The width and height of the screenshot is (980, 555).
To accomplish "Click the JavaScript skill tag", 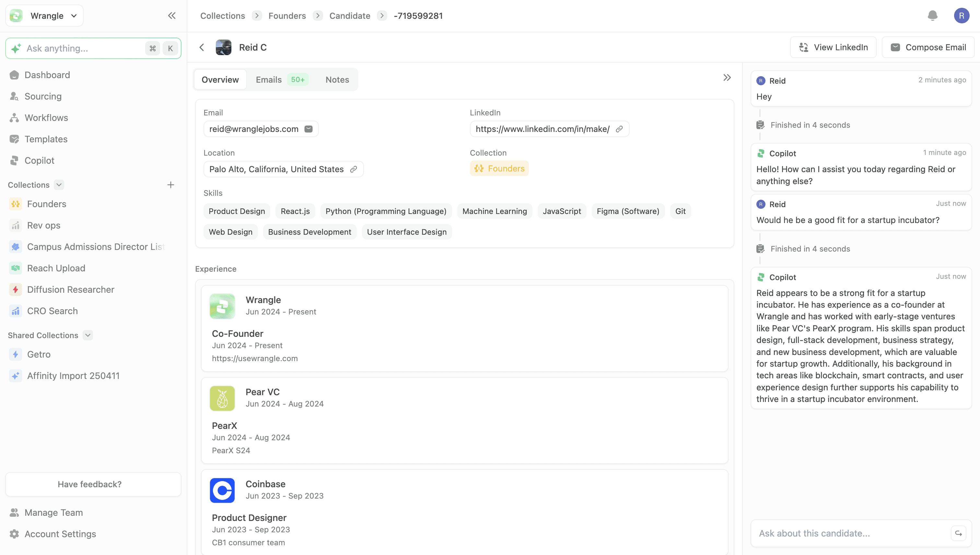I will click(562, 211).
